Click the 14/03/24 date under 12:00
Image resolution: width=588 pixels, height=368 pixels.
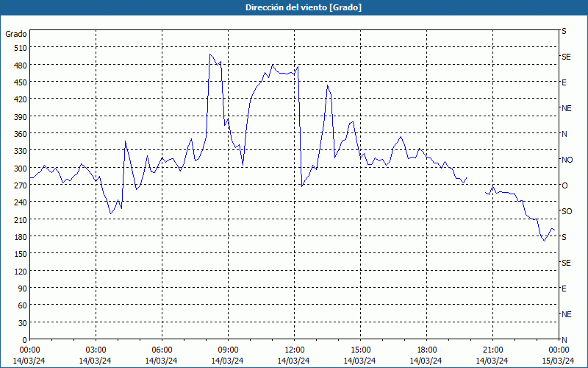click(x=293, y=361)
